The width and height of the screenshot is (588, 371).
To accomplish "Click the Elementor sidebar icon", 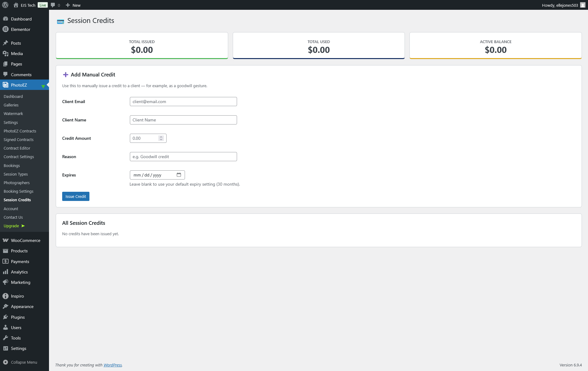I will click(6, 29).
